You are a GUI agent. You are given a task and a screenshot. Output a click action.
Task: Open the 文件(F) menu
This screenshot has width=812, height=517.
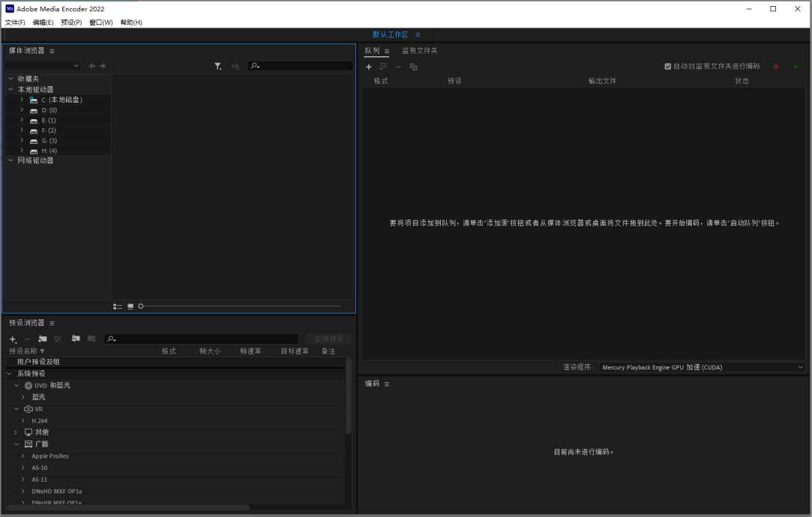coord(15,22)
